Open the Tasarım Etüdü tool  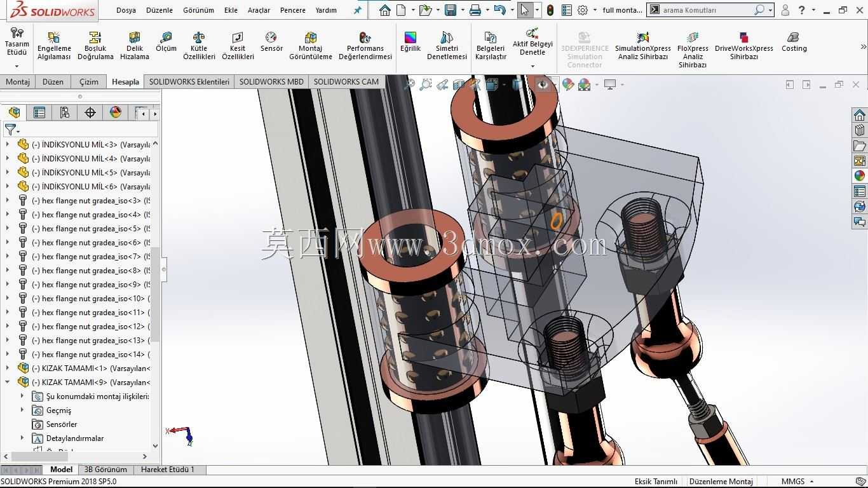(17, 42)
